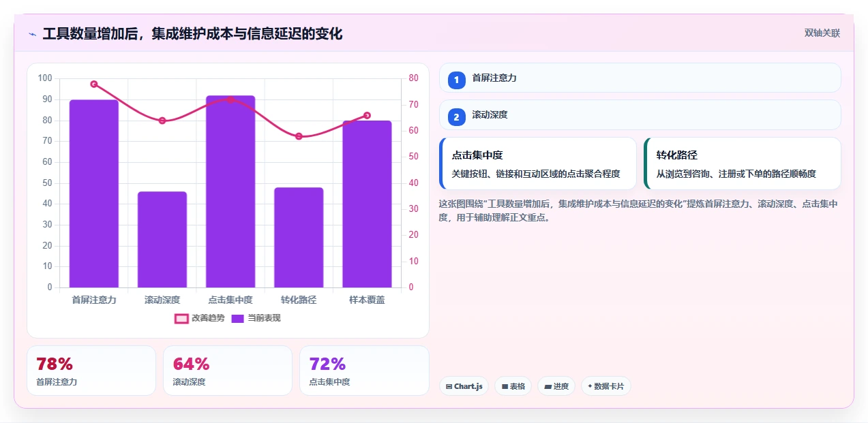
Task: Click the 双轴关联 label in the header
Action: (822, 33)
